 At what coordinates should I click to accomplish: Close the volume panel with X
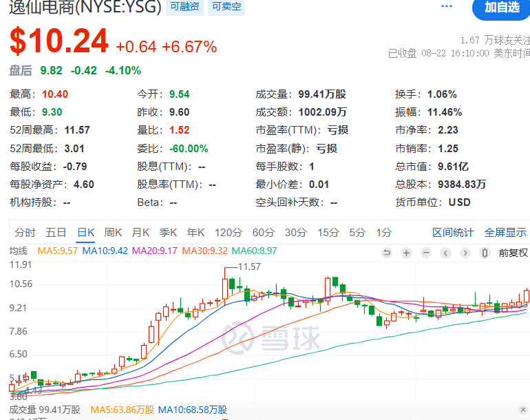point(523,410)
